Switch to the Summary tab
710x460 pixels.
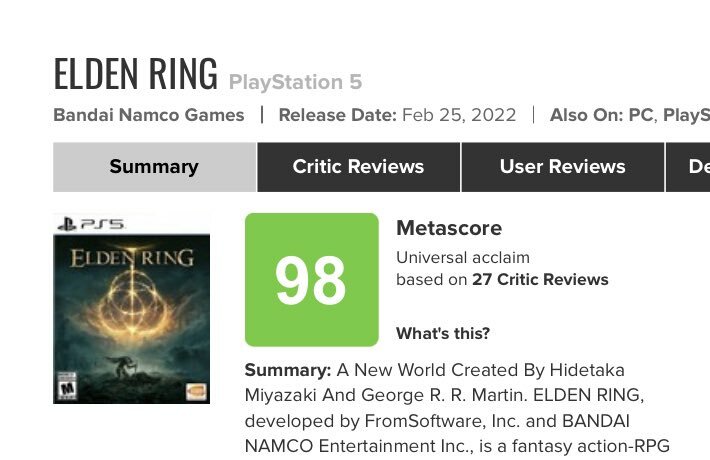click(154, 167)
